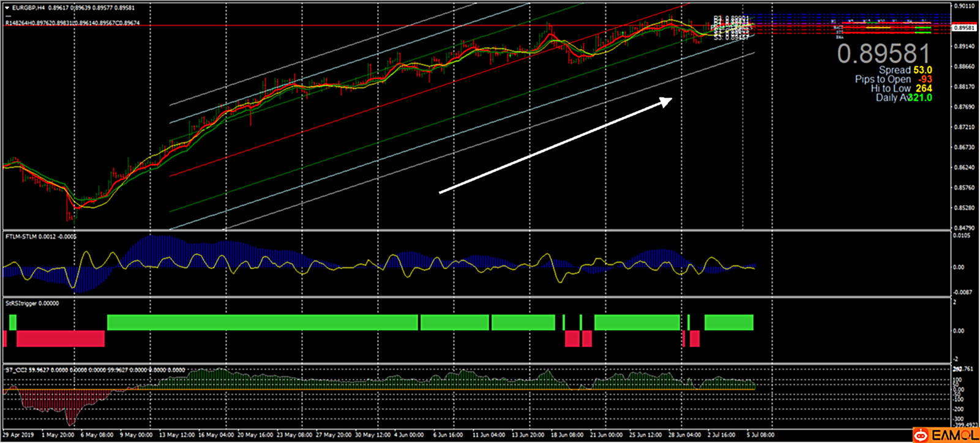Click the EAMOL robot logo icon
980x443 pixels.
coord(921,435)
